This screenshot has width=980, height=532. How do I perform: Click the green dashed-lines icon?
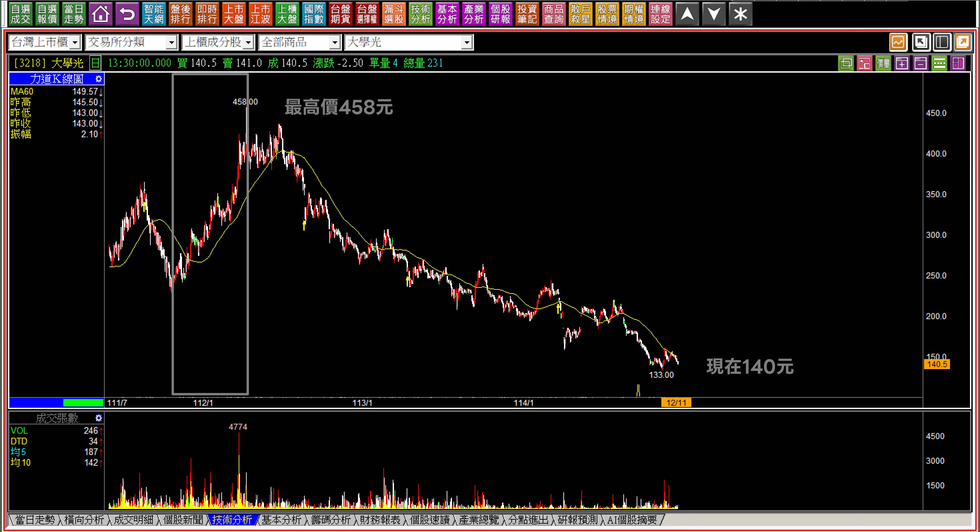click(939, 64)
